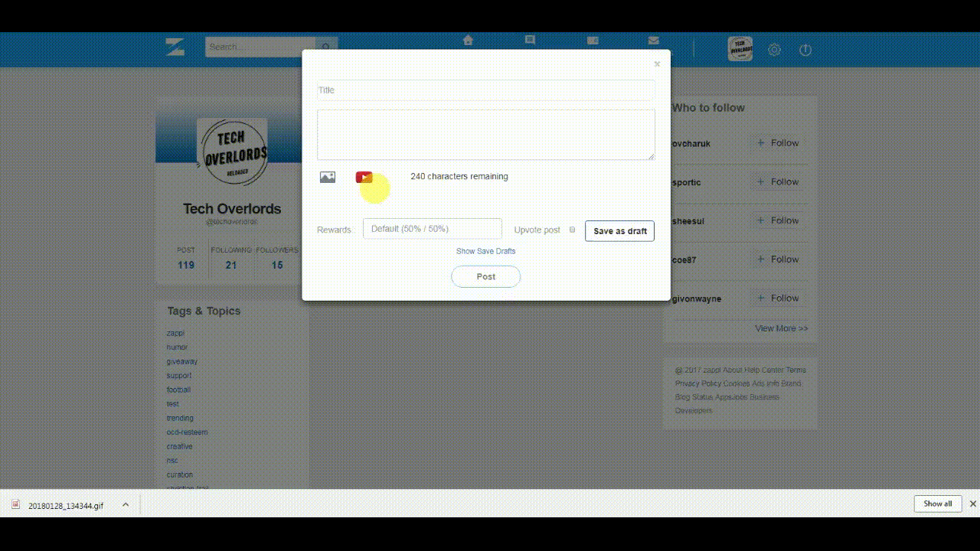
Task: Open the trending tag
Action: [180, 418]
